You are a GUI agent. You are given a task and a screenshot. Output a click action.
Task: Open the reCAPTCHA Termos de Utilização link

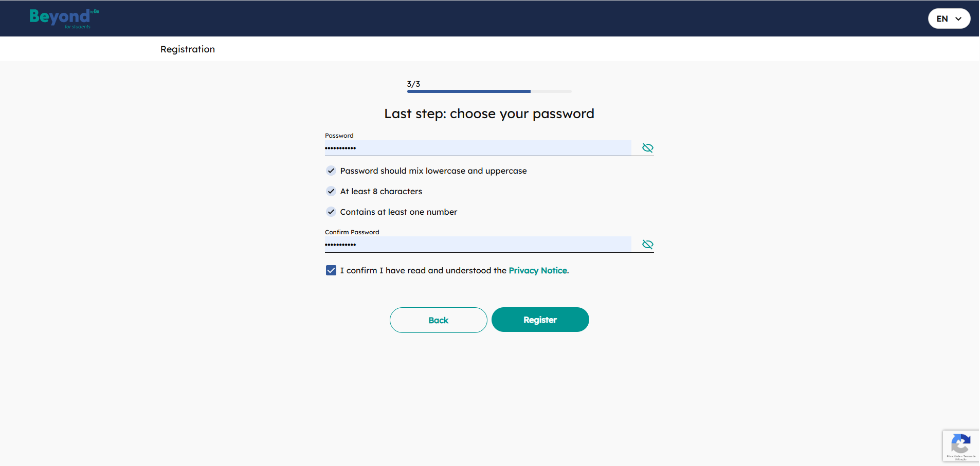[x=969, y=457]
